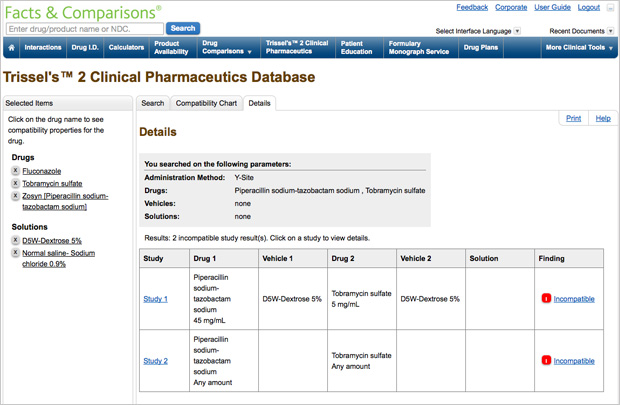Click the red incompatible icon for Study 1
Viewport: 620px width, 405px height.
546,298
